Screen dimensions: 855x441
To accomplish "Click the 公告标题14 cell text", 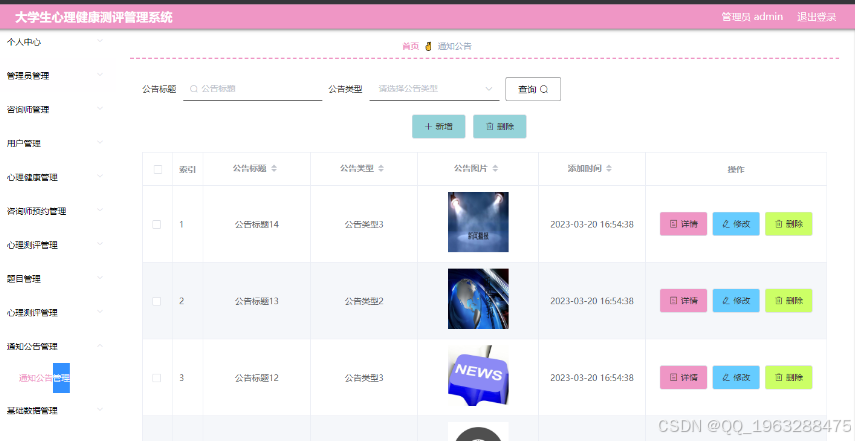I will point(257,225).
